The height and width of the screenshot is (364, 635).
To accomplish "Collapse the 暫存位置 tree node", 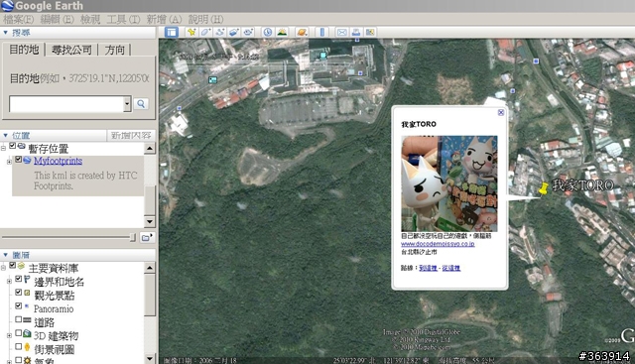I will [3, 148].
